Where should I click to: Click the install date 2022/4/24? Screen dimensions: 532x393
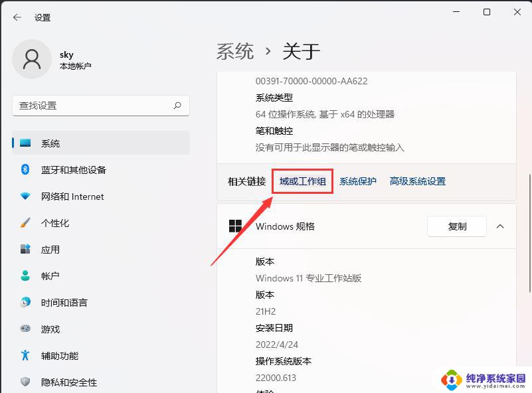click(277, 345)
